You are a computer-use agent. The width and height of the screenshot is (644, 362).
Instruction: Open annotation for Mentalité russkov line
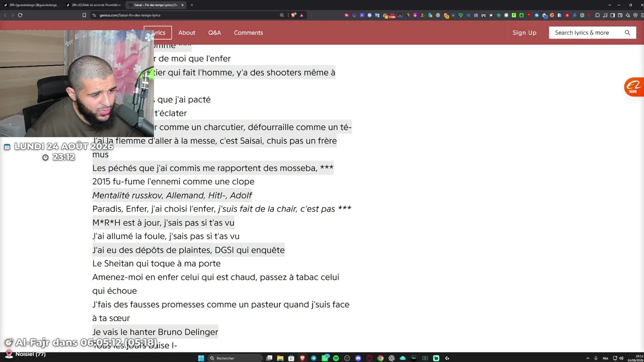172,195
